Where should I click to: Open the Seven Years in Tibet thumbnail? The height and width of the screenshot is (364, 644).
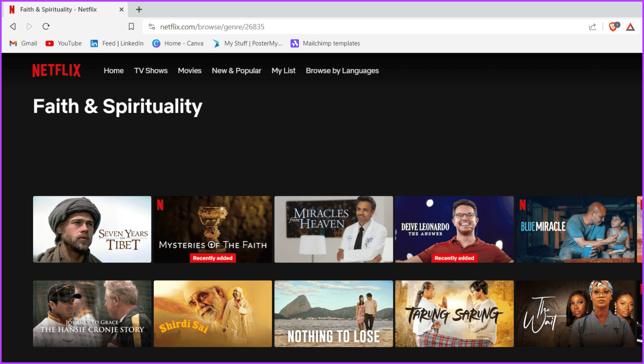[92, 229]
